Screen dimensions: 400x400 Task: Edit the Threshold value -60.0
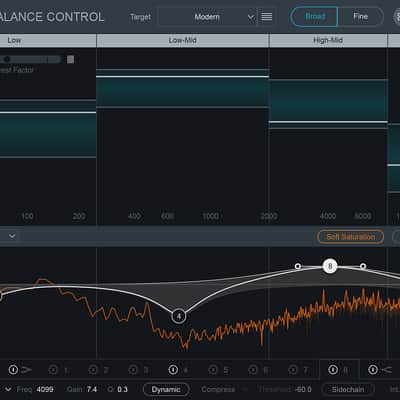coord(303,389)
